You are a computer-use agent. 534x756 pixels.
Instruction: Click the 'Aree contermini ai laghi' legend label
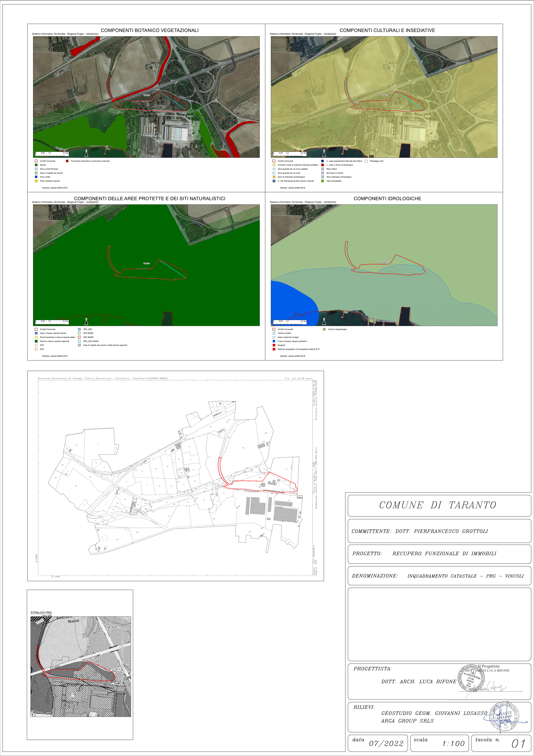[x=288, y=337]
